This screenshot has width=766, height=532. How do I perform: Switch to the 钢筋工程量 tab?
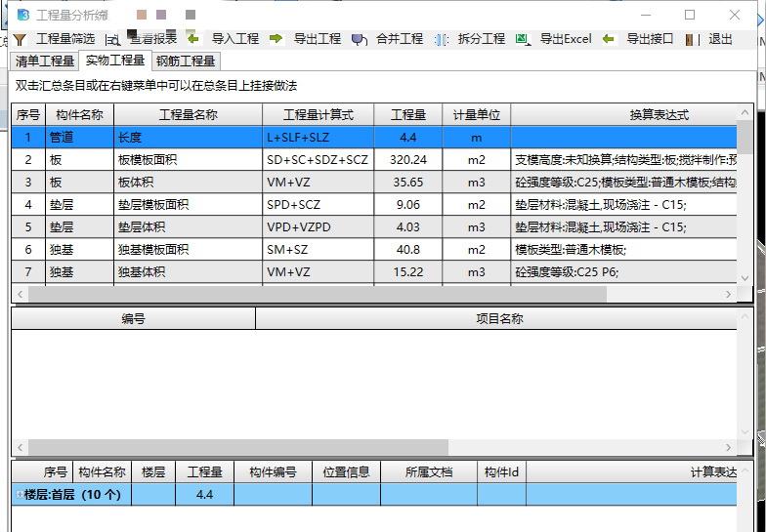coord(186,61)
